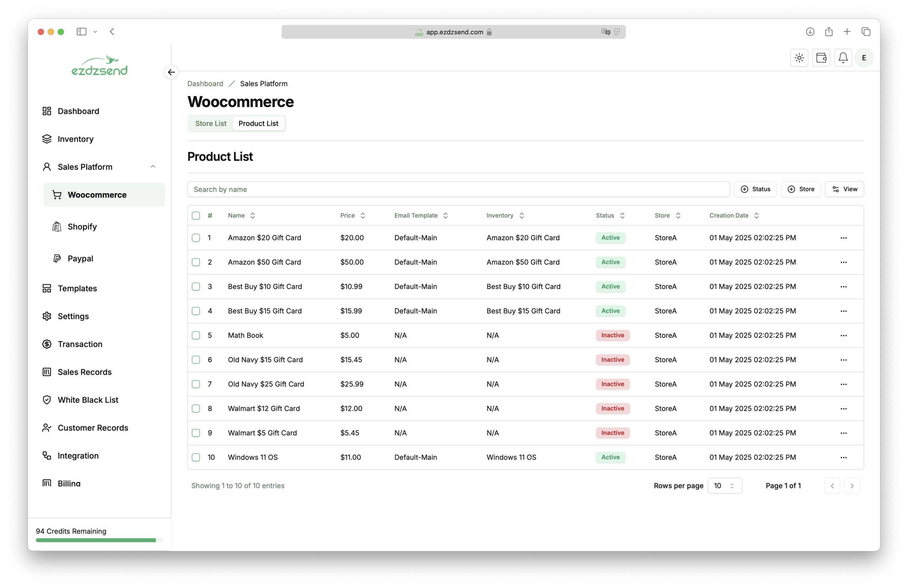908x588 pixels.
Task: Check the Best Buy $10 Gift Card row
Action: pyautogui.click(x=196, y=287)
